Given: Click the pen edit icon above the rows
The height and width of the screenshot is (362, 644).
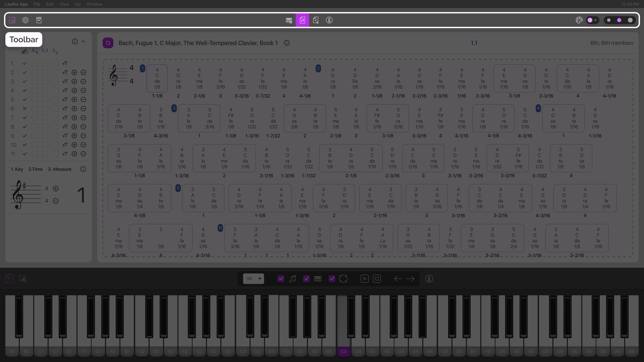Looking at the screenshot, I should [x=24, y=52].
